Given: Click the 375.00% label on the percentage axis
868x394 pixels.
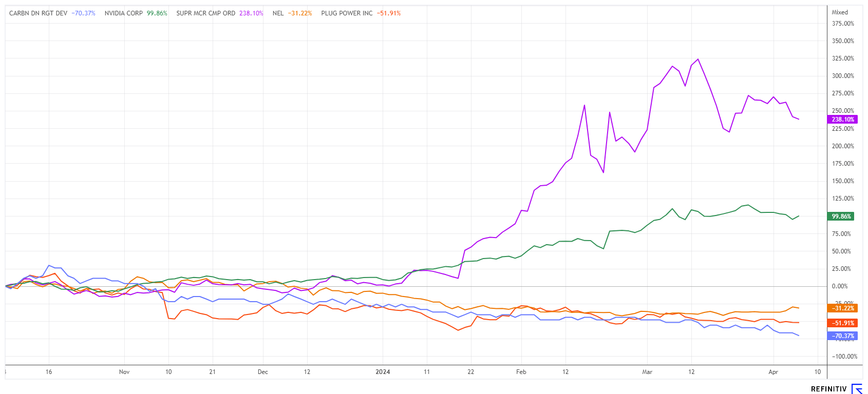Looking at the screenshot, I should point(843,24).
